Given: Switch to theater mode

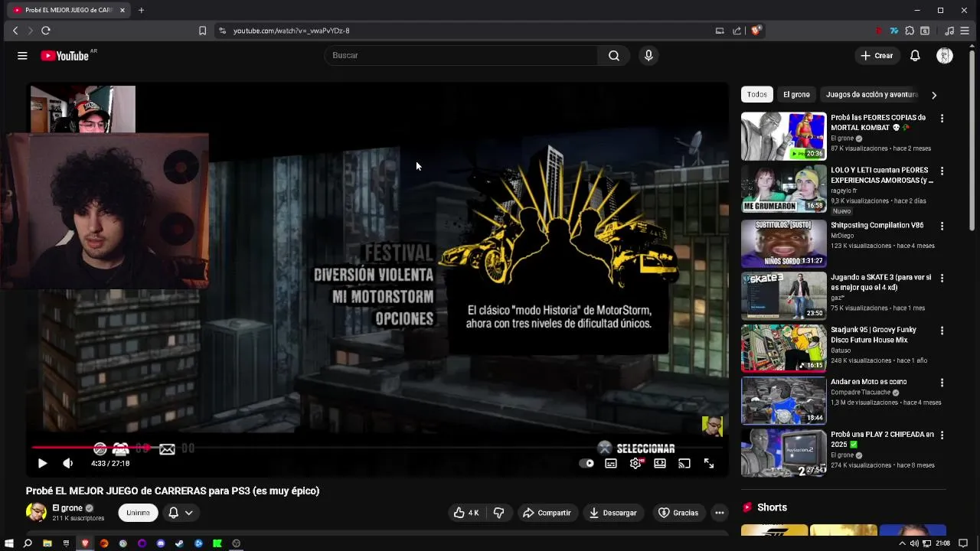Looking at the screenshot, I should coord(660,464).
